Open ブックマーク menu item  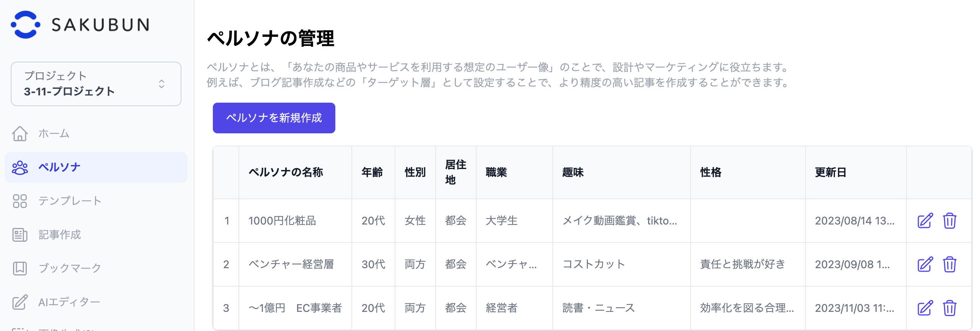pos(70,268)
